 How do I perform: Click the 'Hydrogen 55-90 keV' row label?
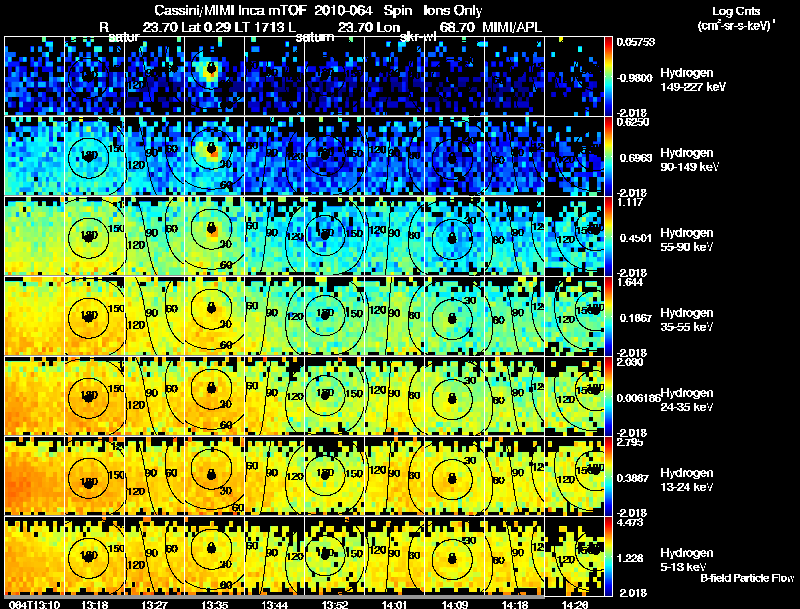coord(687,240)
